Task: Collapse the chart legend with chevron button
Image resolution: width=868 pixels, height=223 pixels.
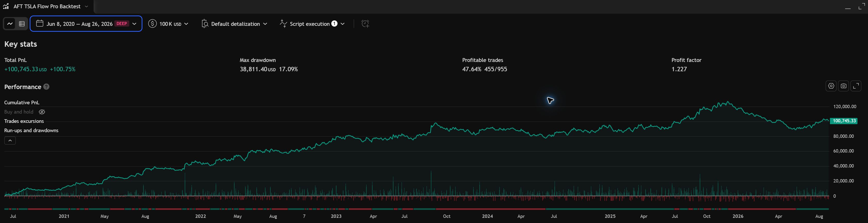Action: 10,140
